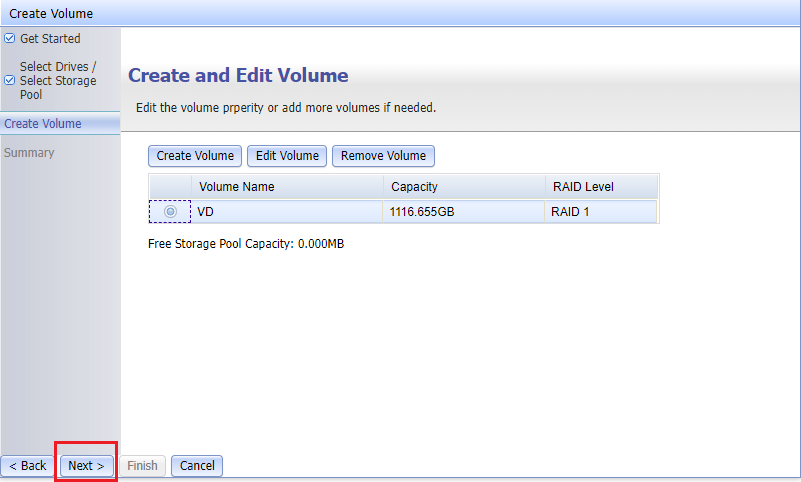Open Select Drives / Select Storage Pool step

pyautogui.click(x=58, y=81)
